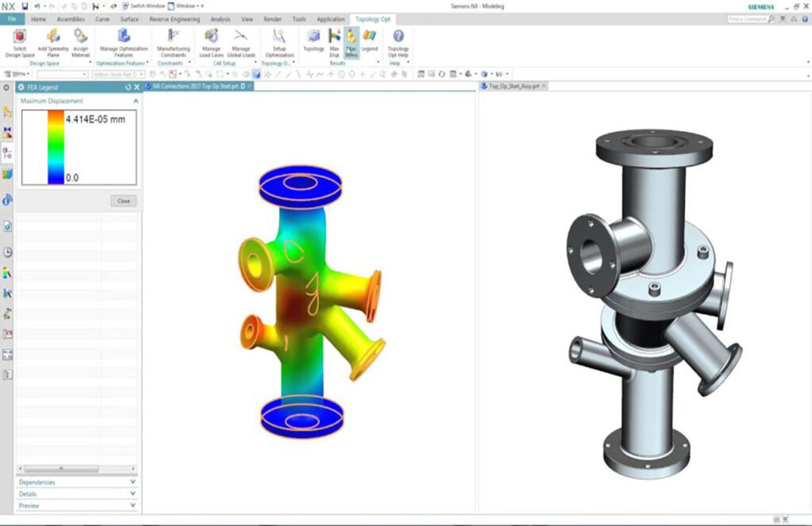812x526 pixels.
Task: Expand the Preview section
Action: pyautogui.click(x=77, y=505)
